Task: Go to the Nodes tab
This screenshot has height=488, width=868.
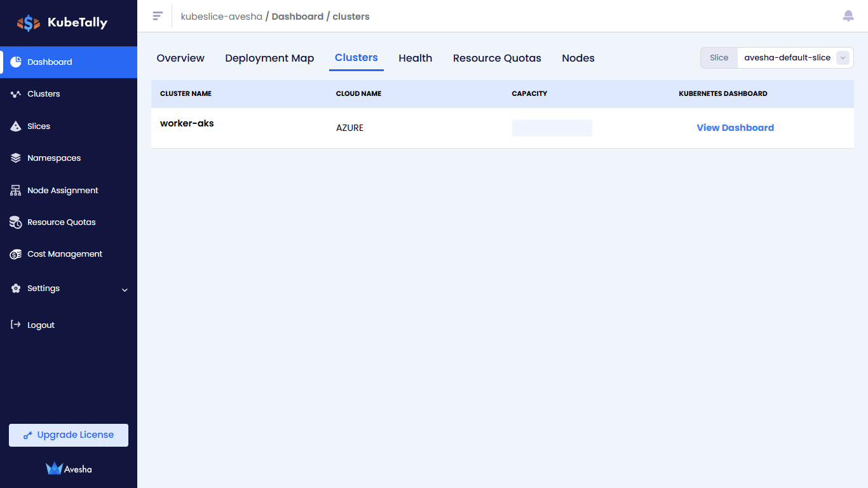Action: tap(578, 58)
